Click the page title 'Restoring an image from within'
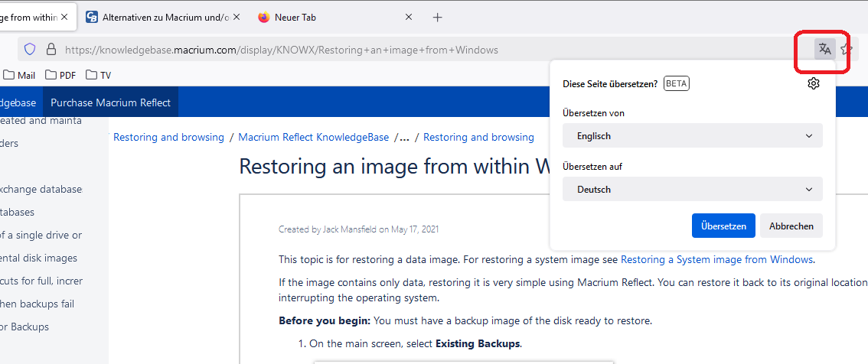This screenshot has height=364, width=868. 393,167
